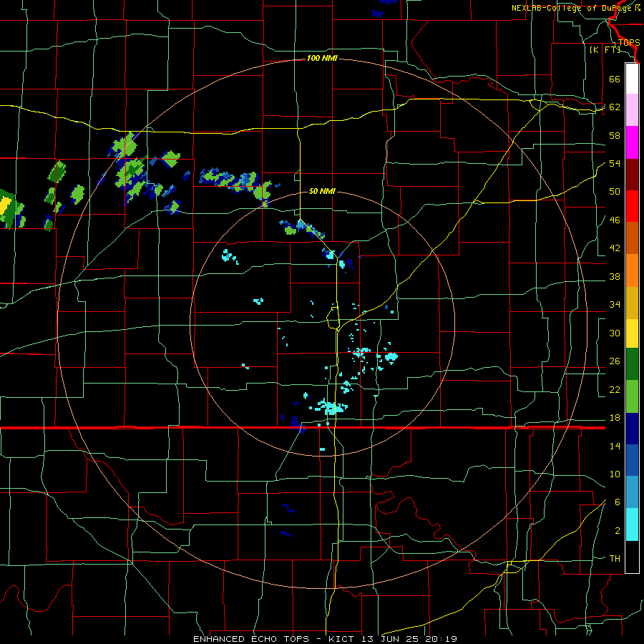
Task: Select the 54 legend value
Action: (615, 163)
